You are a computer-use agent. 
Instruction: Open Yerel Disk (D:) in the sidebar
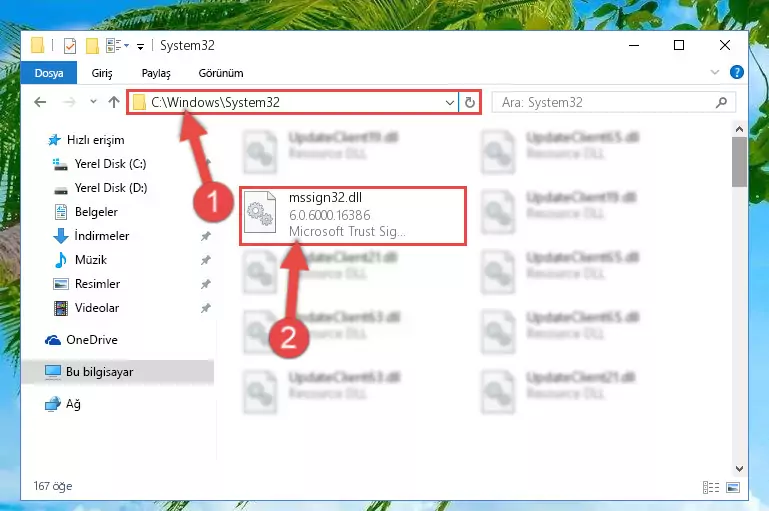click(110, 188)
